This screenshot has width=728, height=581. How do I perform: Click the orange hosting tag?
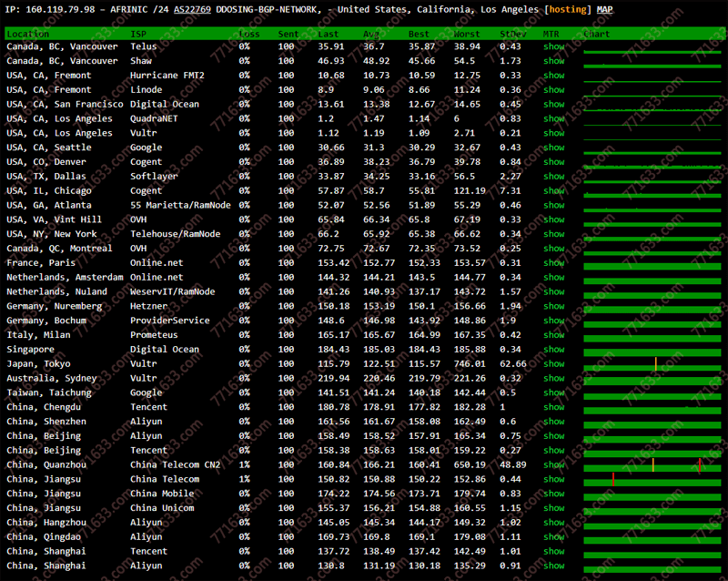tap(568, 9)
